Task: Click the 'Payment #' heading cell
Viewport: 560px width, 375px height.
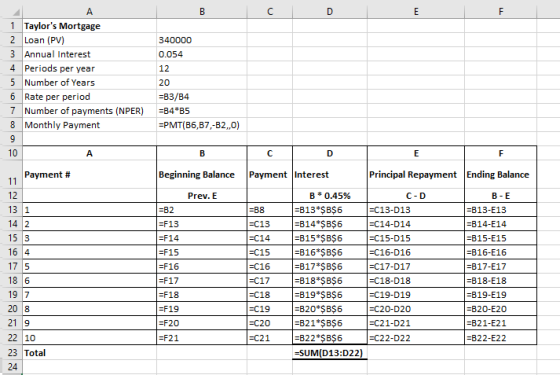Action: click(89, 174)
